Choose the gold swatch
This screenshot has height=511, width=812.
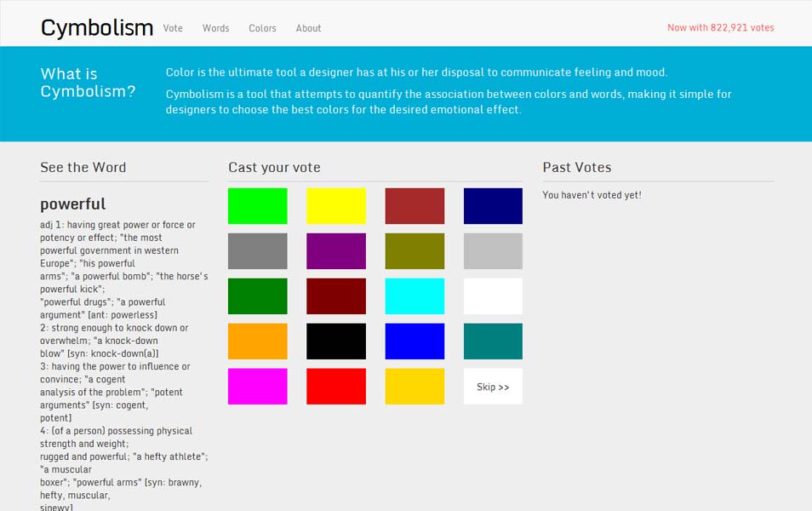point(415,387)
